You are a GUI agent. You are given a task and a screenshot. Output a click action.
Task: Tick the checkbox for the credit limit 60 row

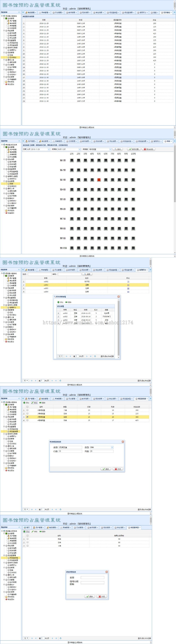coord(27,546)
